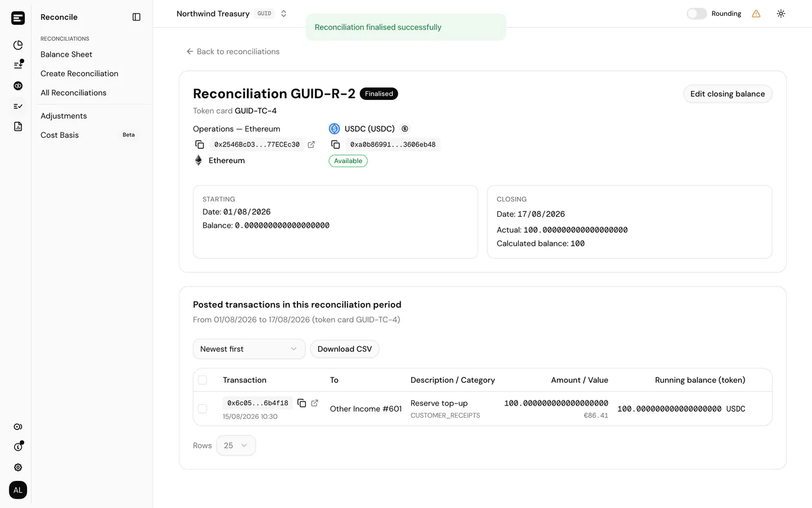Follow the Back to reconciliations link
812x508 pixels.
[x=233, y=51]
